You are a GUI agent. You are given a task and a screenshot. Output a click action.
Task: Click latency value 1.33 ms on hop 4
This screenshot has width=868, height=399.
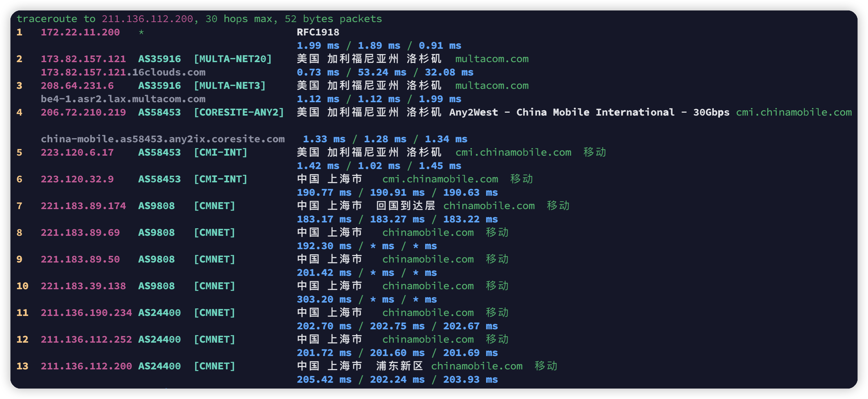coord(324,139)
